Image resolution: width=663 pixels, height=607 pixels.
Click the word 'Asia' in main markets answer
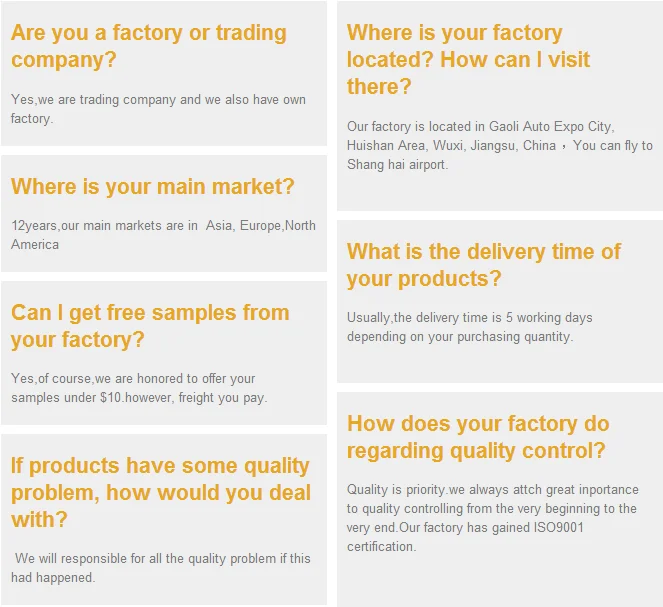coord(218,226)
